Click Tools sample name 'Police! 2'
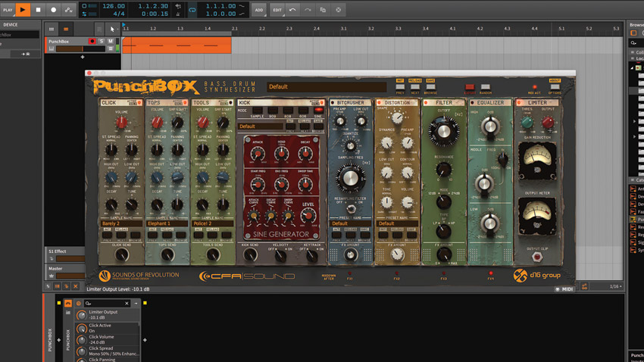The width and height of the screenshot is (644, 362). pyautogui.click(x=212, y=223)
